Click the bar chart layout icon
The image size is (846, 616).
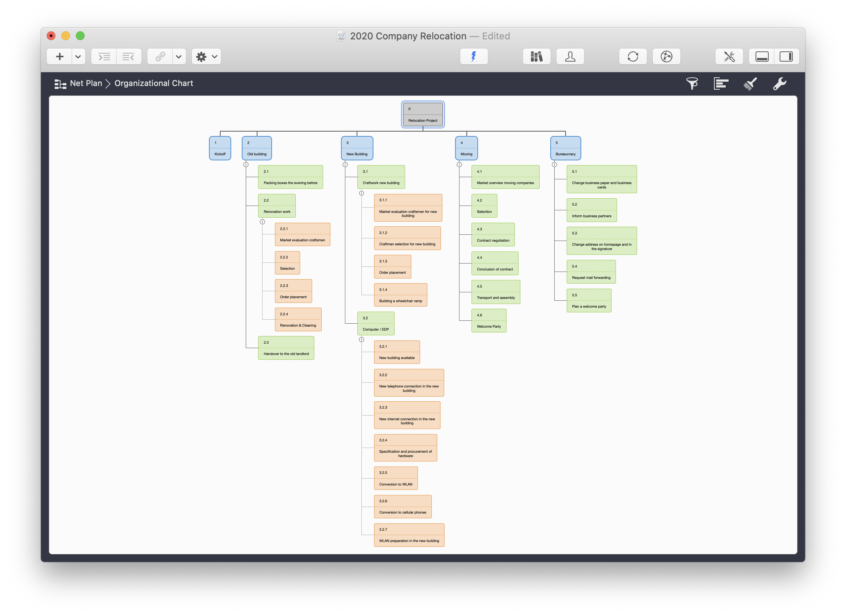[721, 83]
